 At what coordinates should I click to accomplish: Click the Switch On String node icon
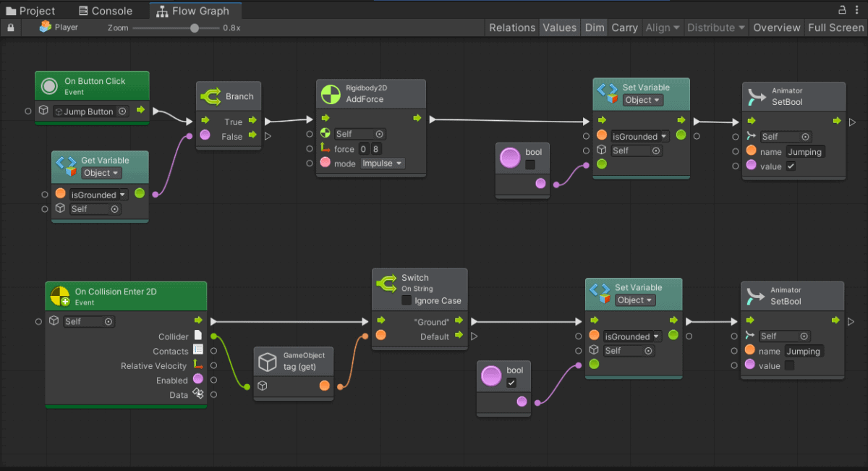coord(386,283)
